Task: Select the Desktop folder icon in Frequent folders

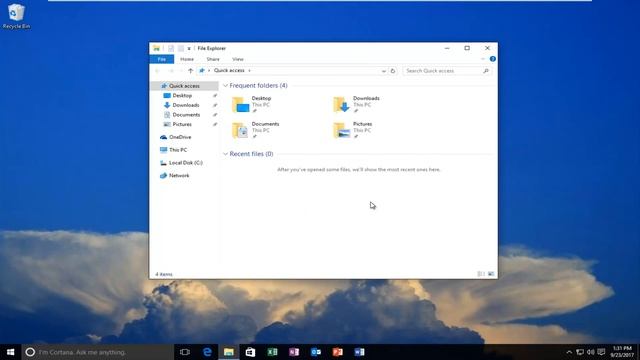Action: (x=240, y=104)
